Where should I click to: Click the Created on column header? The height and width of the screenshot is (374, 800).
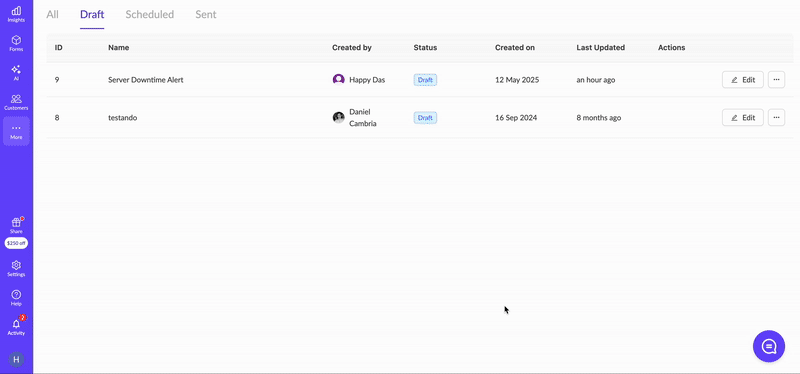(x=515, y=47)
